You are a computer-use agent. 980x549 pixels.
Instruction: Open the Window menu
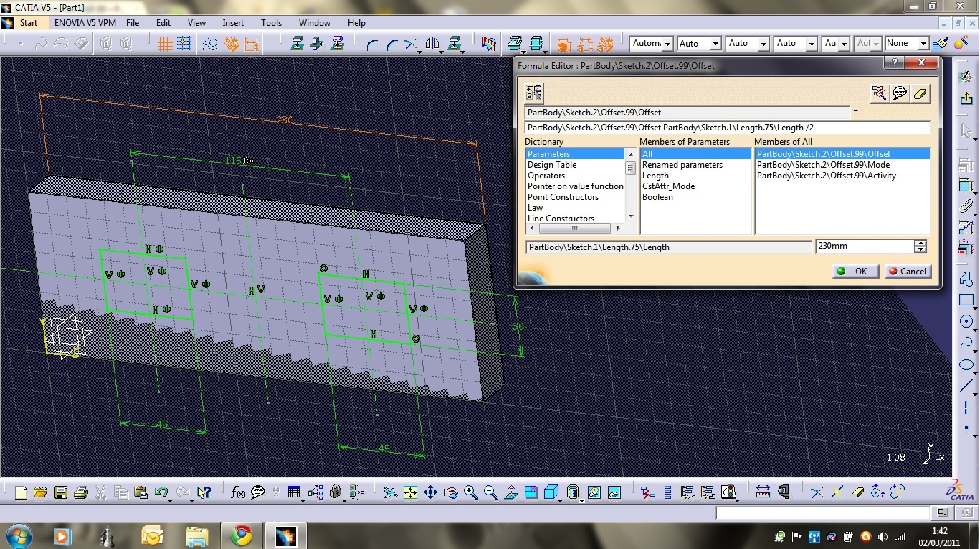click(314, 23)
